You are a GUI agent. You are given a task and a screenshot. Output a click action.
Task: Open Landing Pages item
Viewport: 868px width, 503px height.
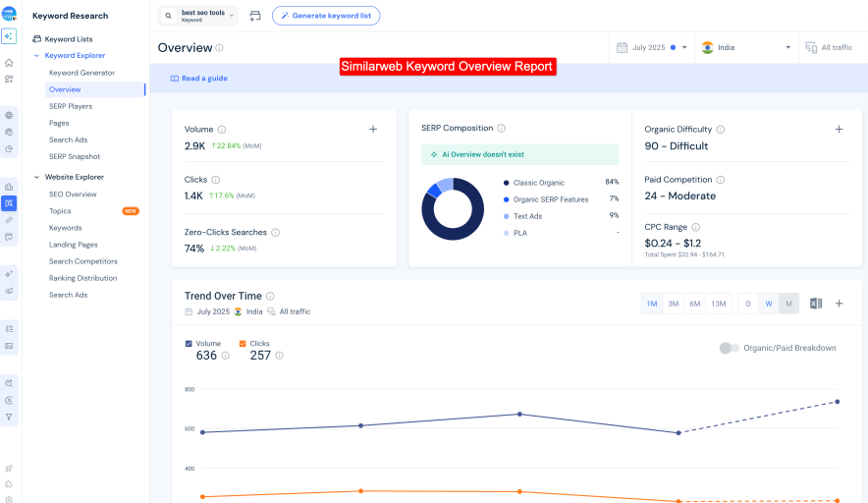73,245
